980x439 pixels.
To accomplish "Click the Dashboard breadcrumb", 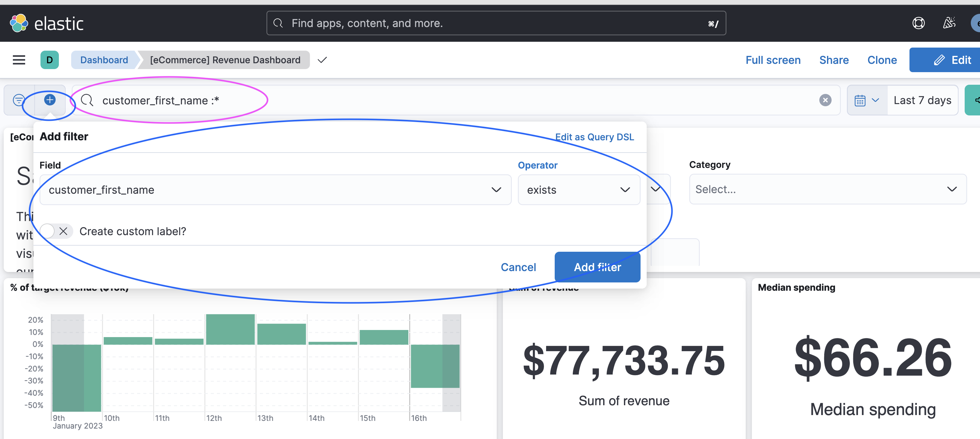I will 104,60.
